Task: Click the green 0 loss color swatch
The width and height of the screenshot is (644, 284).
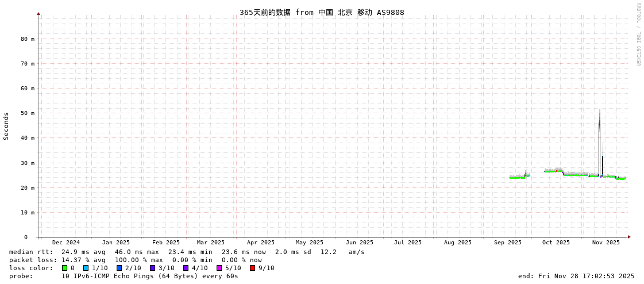Action: coord(64,268)
